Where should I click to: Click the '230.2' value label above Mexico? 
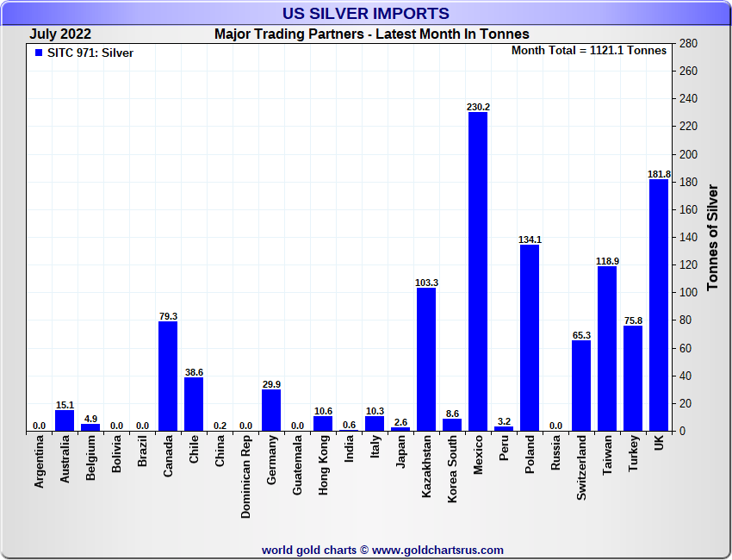click(x=478, y=107)
